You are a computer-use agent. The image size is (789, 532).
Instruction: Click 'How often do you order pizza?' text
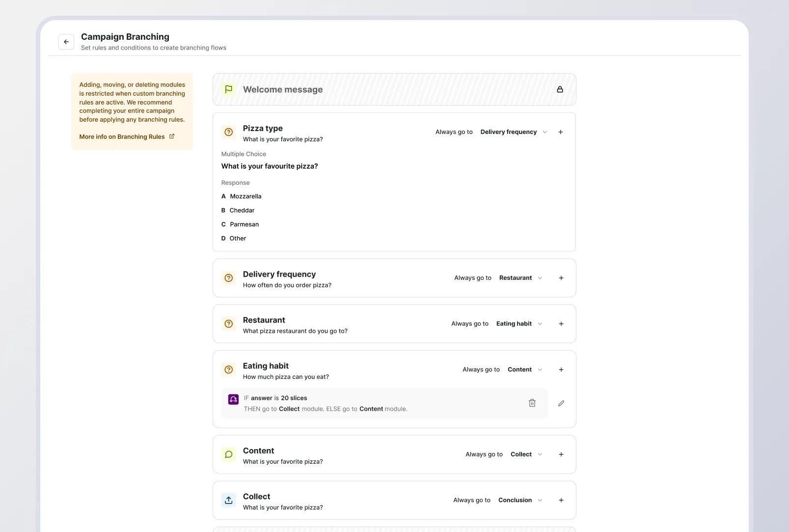pyautogui.click(x=287, y=285)
